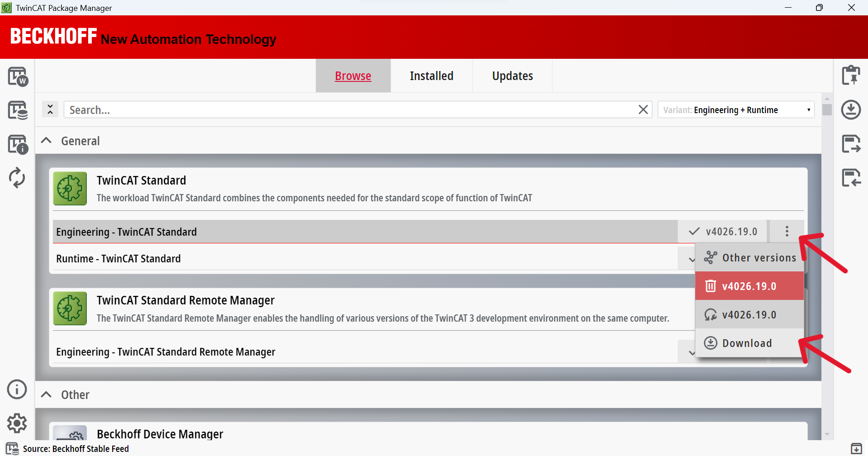Click the export configuration icon

pos(851,144)
